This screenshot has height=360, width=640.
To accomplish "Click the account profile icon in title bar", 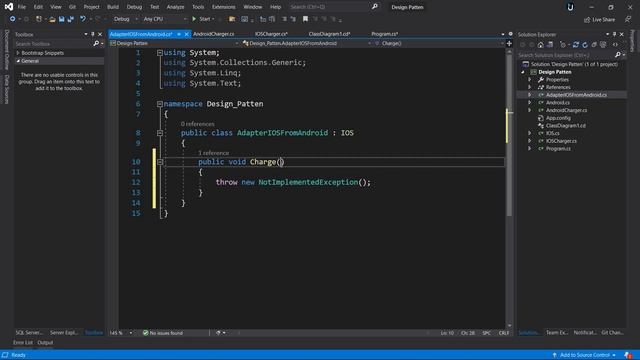I will click(x=570, y=7).
